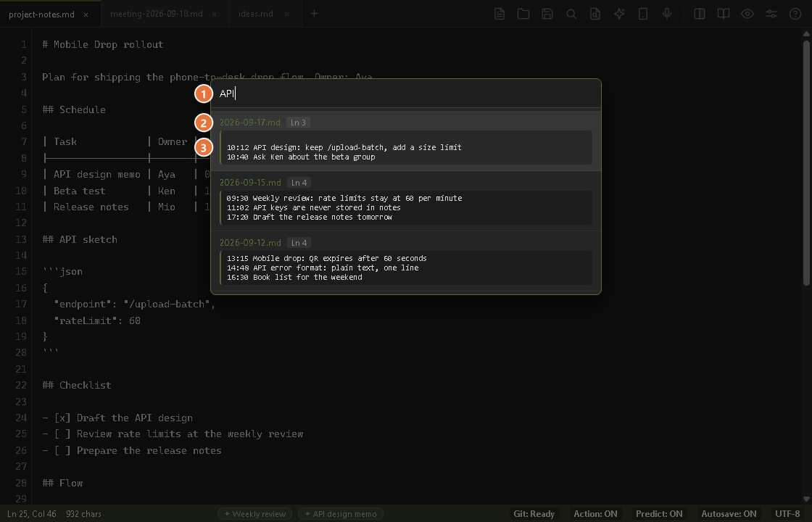
Task: Open search with magnifier icon
Action: [571, 14]
